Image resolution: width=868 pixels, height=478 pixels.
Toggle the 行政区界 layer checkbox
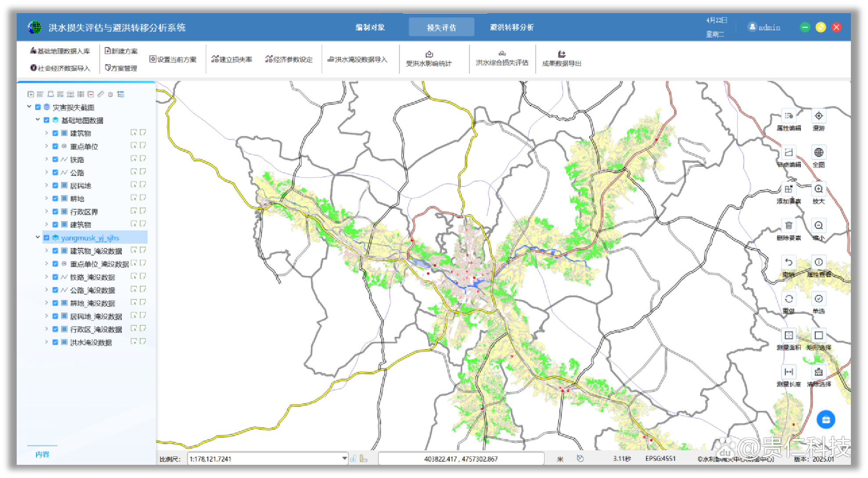point(55,212)
